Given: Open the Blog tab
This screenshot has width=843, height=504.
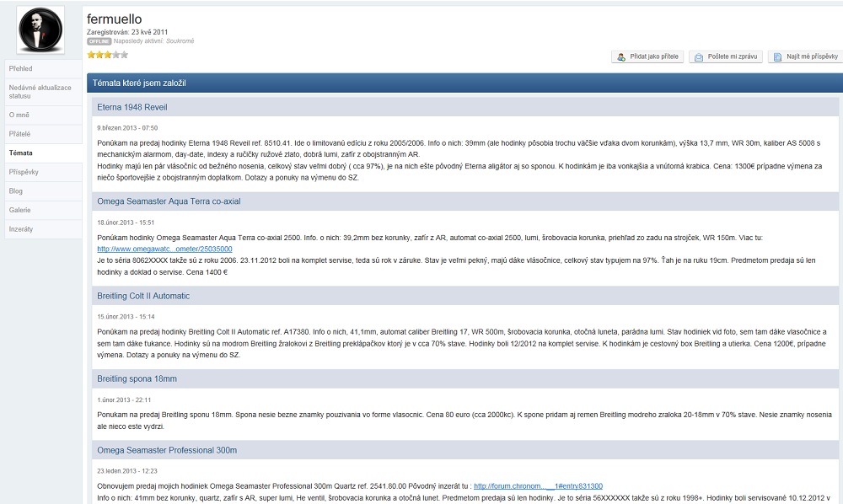Looking at the screenshot, I should 43,191.
